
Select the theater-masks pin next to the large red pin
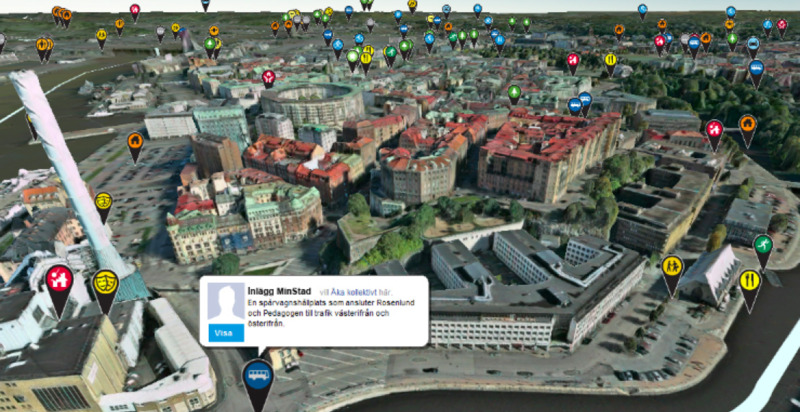coord(106,286)
